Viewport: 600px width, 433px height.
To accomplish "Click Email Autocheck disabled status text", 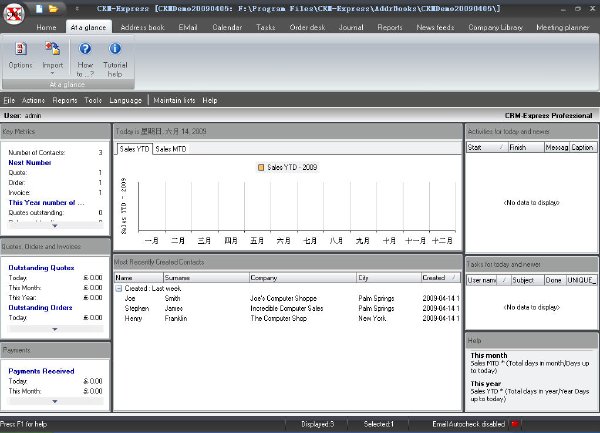I will [468, 424].
